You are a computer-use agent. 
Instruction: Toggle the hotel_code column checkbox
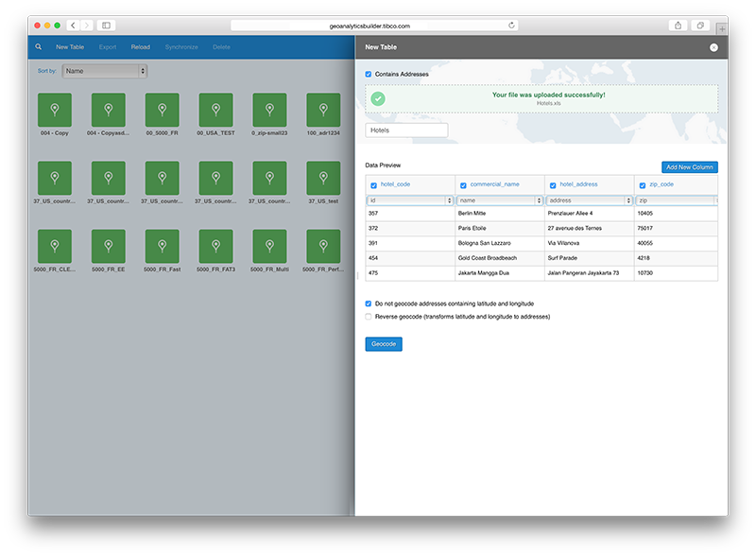[374, 185]
